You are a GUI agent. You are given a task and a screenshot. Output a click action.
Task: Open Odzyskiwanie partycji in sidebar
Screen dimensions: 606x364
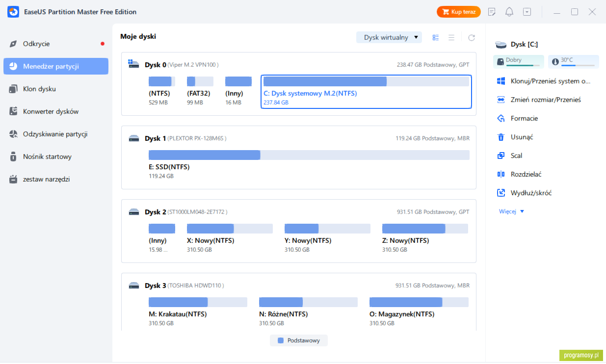(56, 134)
